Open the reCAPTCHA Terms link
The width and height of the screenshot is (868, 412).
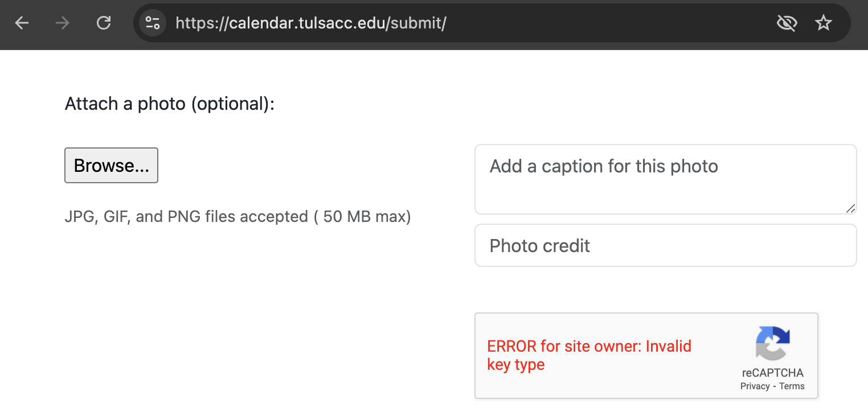(x=792, y=386)
